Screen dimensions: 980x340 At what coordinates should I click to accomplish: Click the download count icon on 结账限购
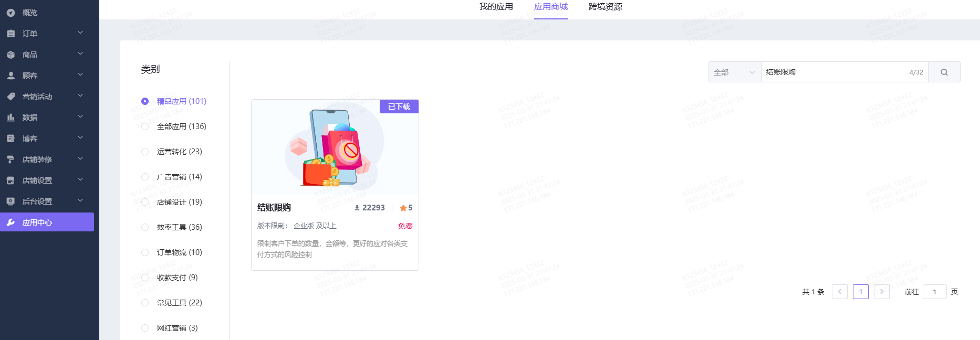pos(357,208)
